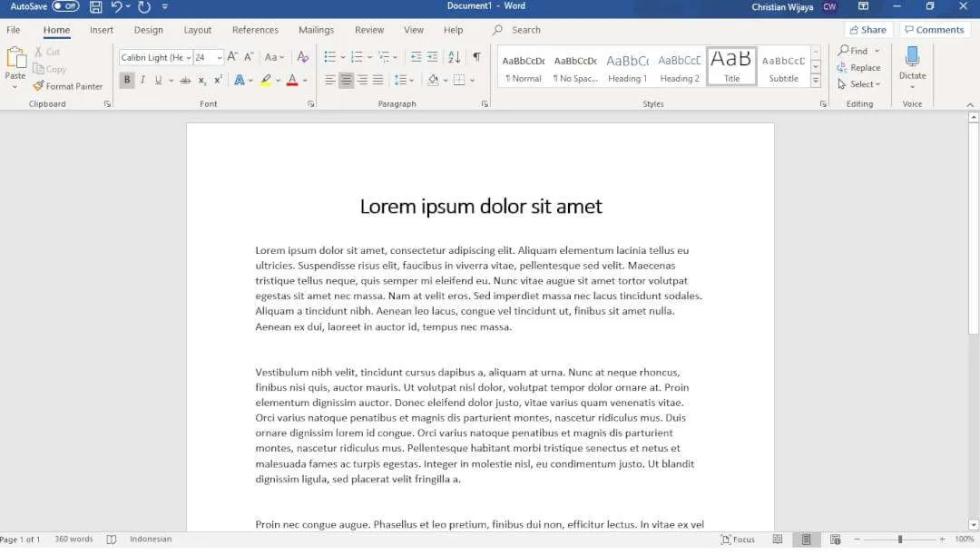Screen dimensions: 980x554
Task: Click the Paste clipboard icon
Action: point(15,58)
